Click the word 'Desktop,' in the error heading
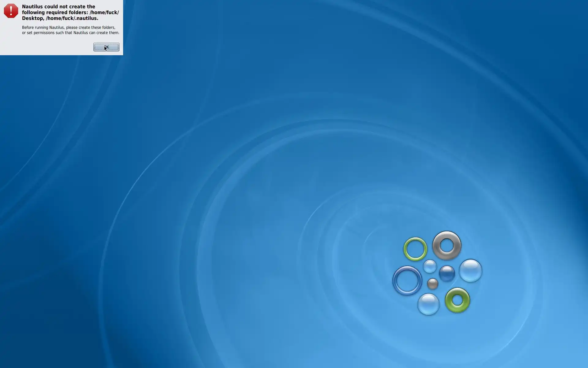This screenshot has height=368, width=588. coord(33,18)
